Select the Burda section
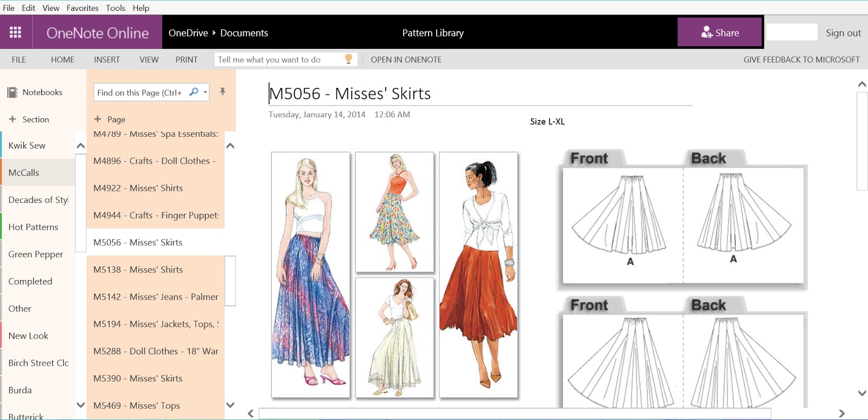This screenshot has width=868, height=420. pyautogui.click(x=38, y=390)
